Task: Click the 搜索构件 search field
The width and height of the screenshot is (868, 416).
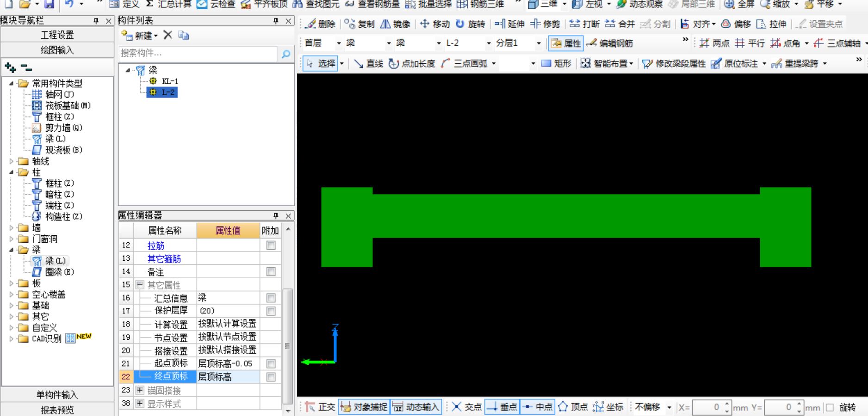Action: click(x=198, y=54)
